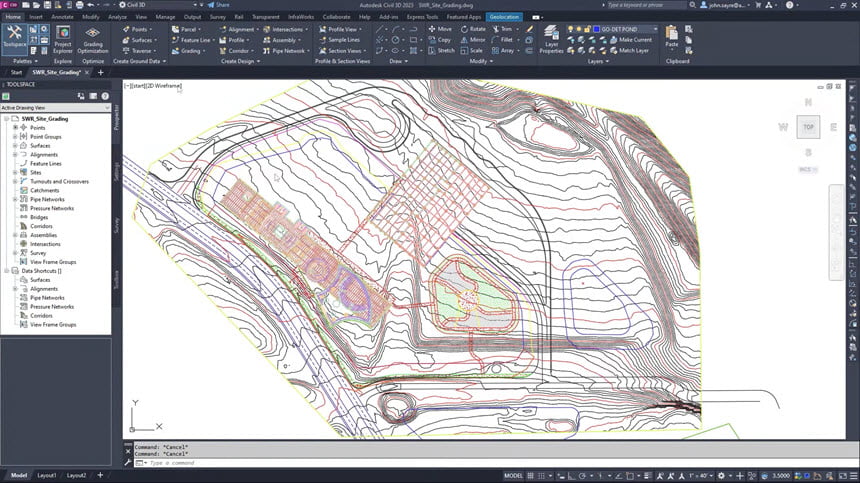Open the GO-DET POND layer dropdown

[655, 29]
